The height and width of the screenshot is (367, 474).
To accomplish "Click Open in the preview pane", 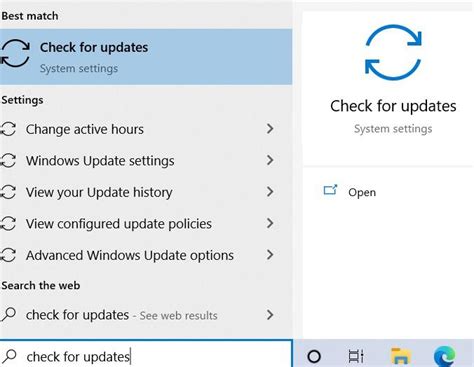I will coord(362,192).
